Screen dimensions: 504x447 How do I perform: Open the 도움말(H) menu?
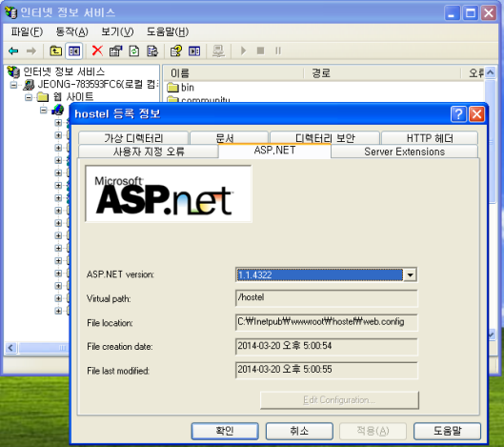pyautogui.click(x=168, y=31)
